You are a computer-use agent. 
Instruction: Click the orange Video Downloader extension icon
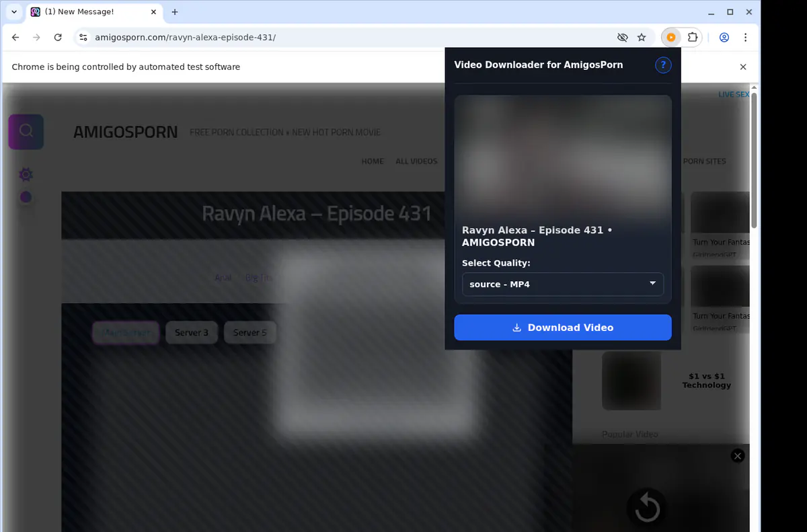point(670,38)
